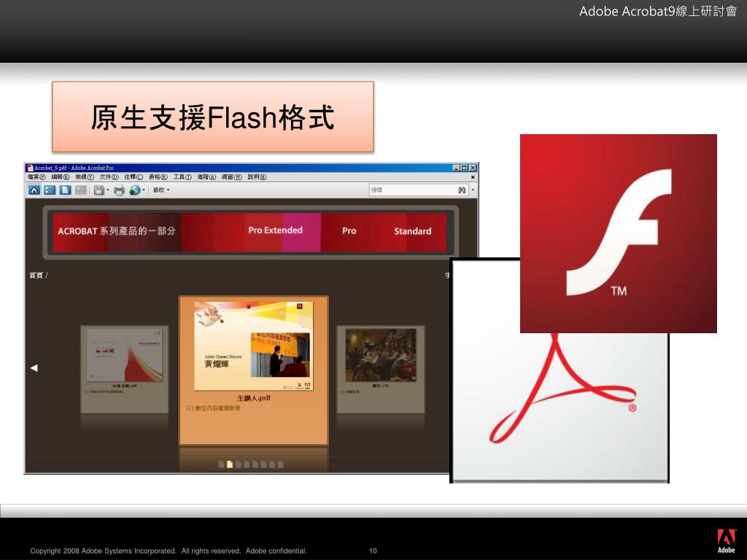Click the list view toolbar icon
This screenshot has height=560, width=747.
[50, 190]
